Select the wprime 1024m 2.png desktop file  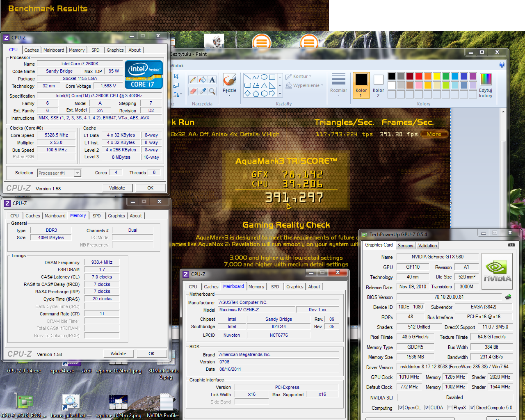pyautogui.click(x=119, y=406)
